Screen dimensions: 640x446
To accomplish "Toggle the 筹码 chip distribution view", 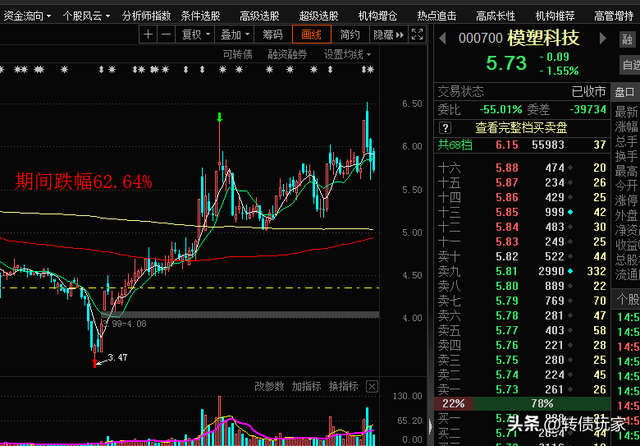I will pos(273,35).
